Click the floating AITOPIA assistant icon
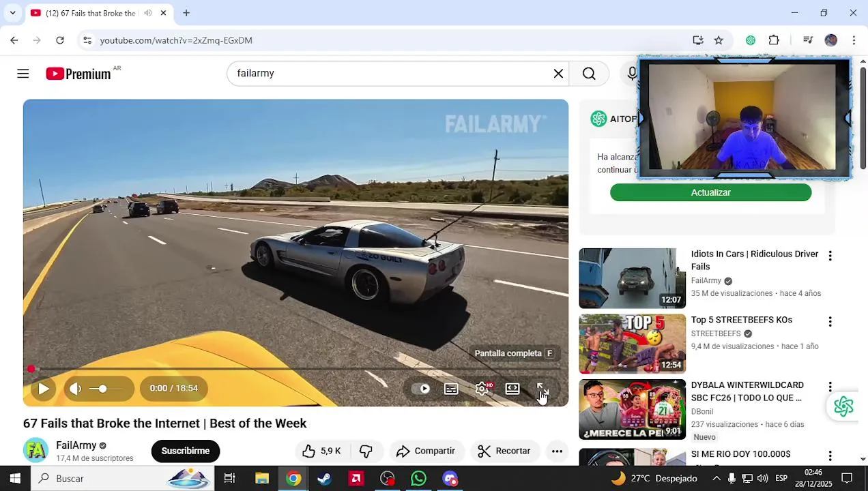868x491 pixels. coord(843,406)
